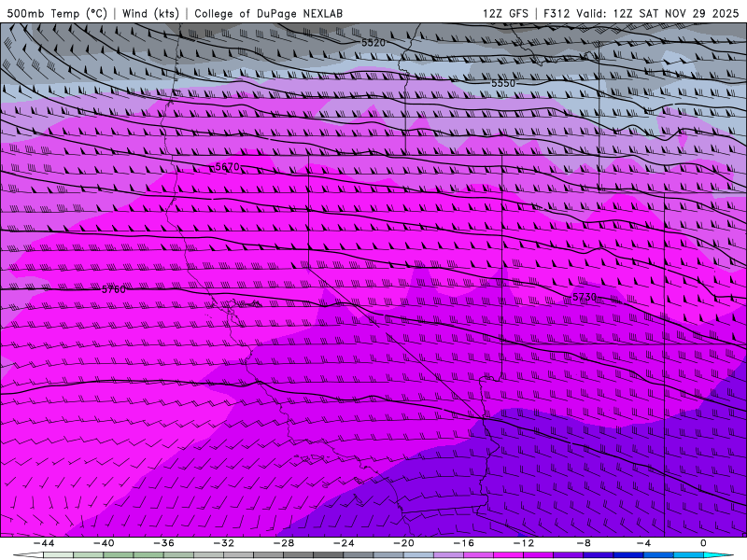Click the -36 color scale label
Image resolution: width=747 pixels, height=560 pixels.
coord(164,543)
